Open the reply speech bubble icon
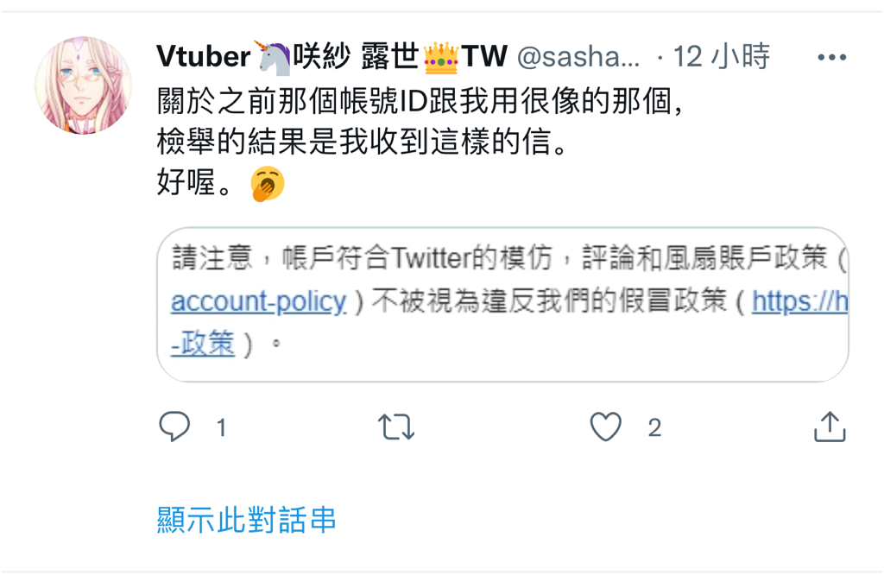 pos(174,427)
